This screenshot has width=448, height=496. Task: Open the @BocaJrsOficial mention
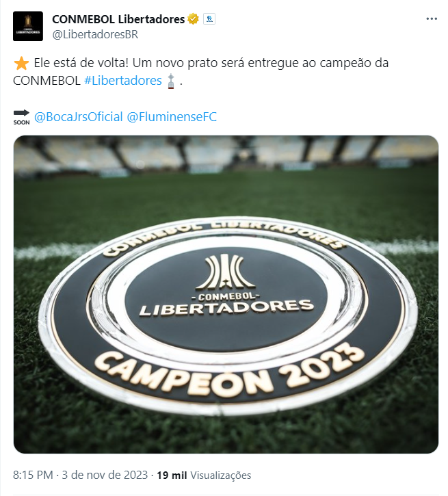click(79, 117)
